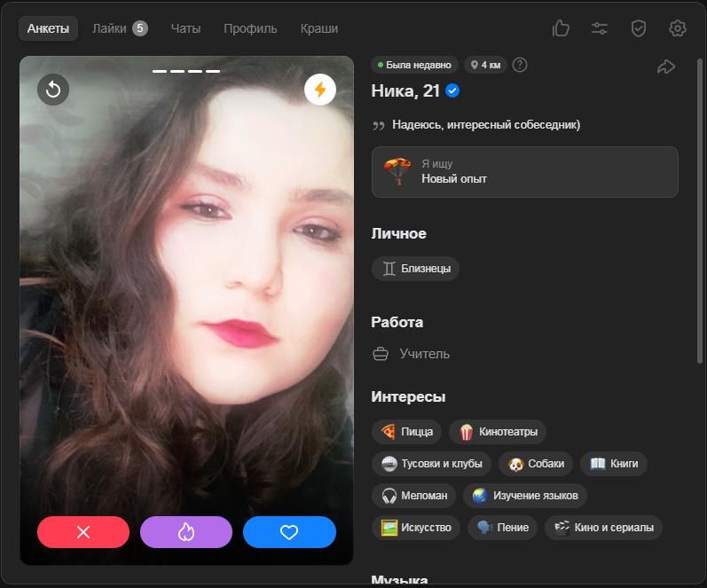This screenshot has height=588, width=707.
Task: Click the Изучение языков tag
Action: [525, 496]
